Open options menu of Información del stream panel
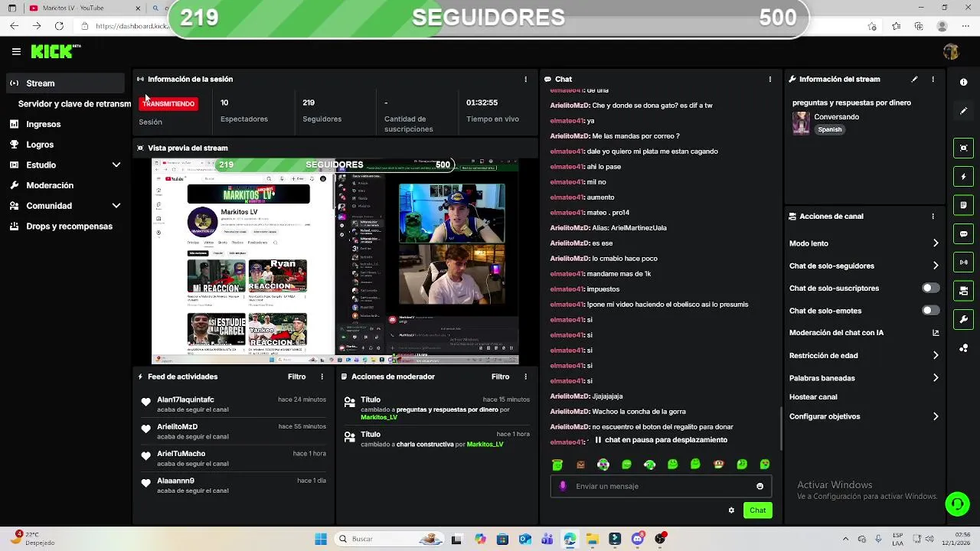This screenshot has width=980, height=551. [933, 79]
